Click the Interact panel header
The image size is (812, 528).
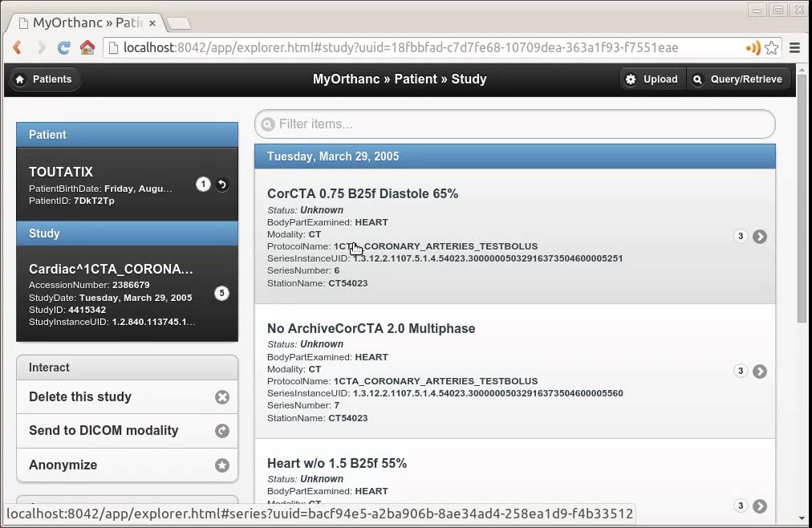tap(128, 368)
